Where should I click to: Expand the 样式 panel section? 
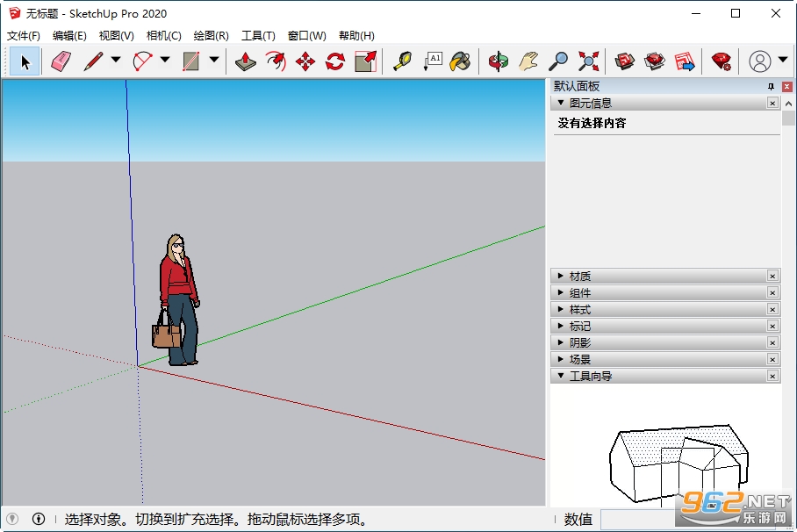(x=561, y=309)
